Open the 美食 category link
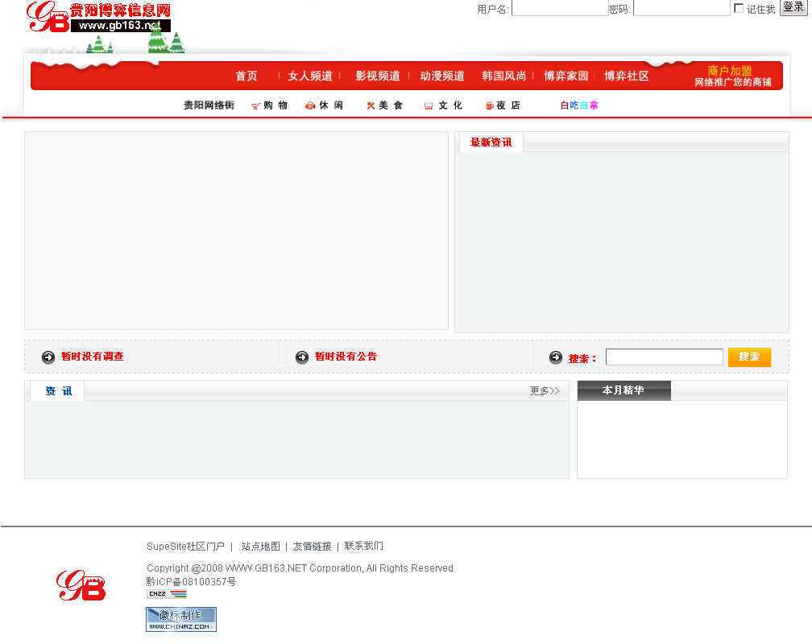The image size is (812, 644). 391,105
